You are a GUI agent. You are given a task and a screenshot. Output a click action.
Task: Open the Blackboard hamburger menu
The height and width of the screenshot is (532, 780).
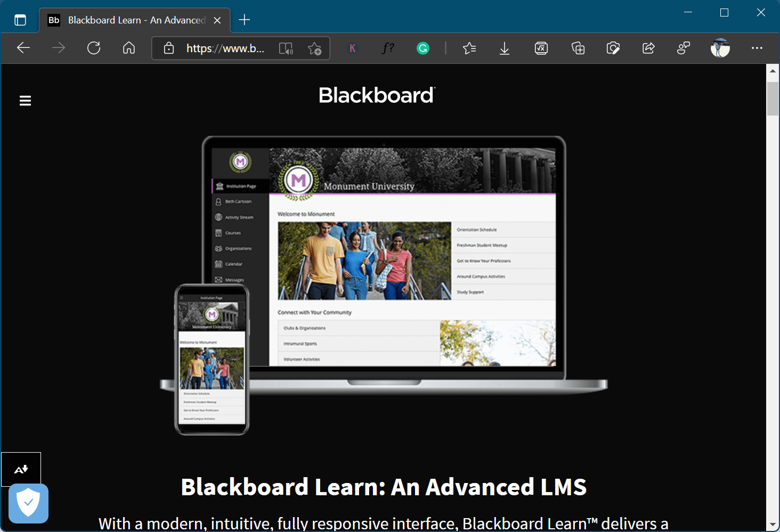[x=25, y=101]
